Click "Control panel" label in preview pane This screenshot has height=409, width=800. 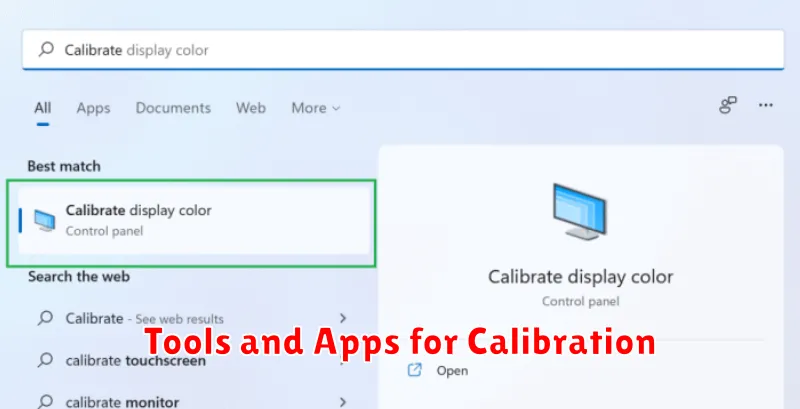point(581,301)
